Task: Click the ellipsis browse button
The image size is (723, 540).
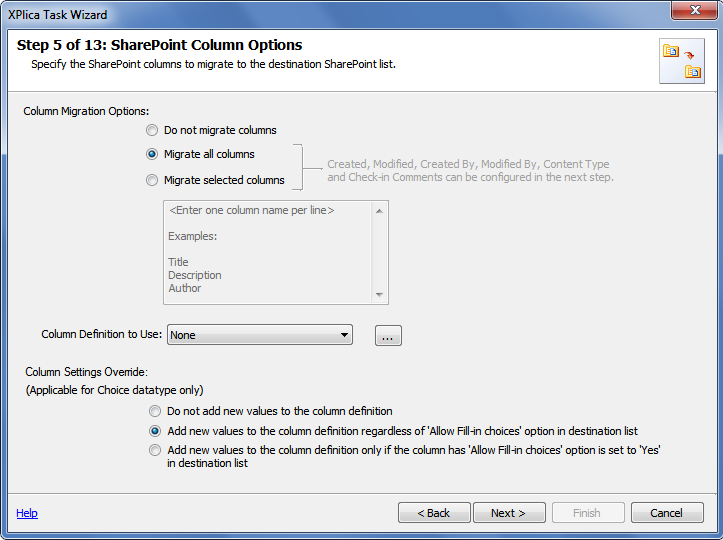Action: pos(388,335)
